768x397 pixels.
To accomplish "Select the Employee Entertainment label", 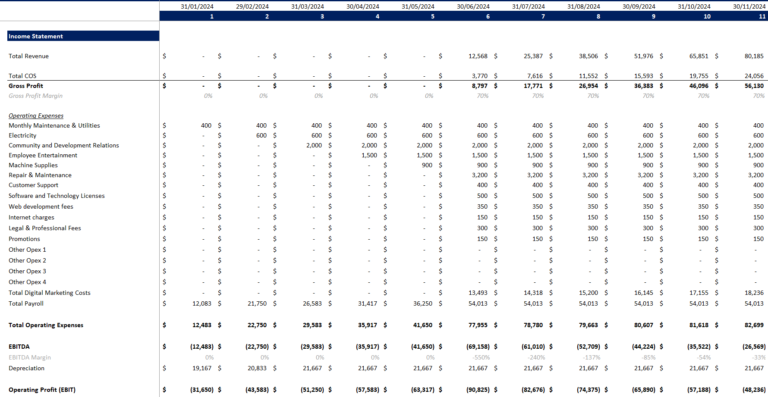I will point(43,155).
